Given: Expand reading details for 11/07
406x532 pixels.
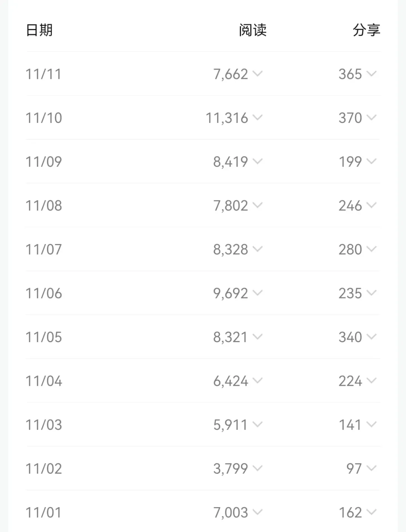Looking at the screenshot, I should 258,249.
